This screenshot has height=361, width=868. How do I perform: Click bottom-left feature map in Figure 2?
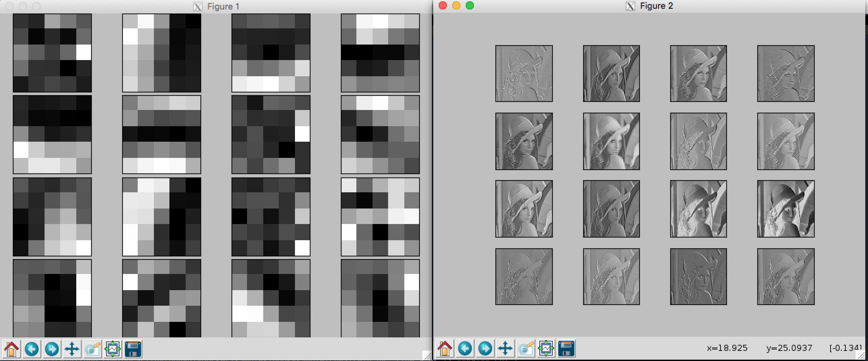click(524, 277)
